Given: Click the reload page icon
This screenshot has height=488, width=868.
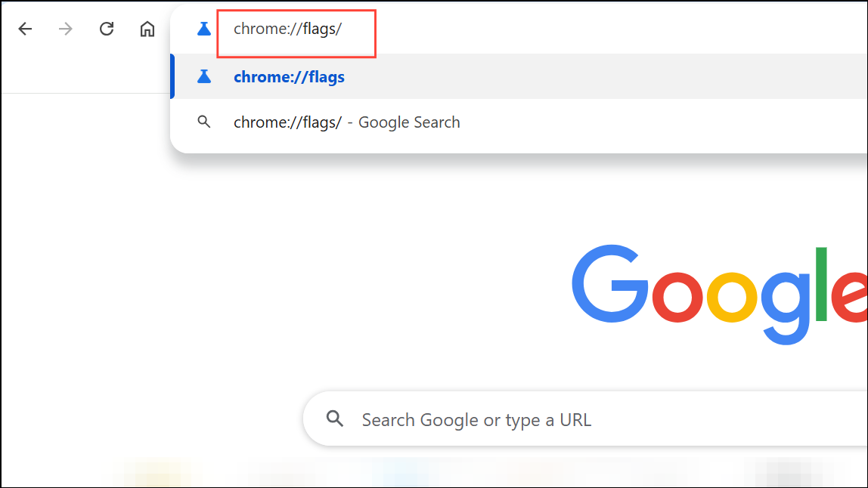Looking at the screenshot, I should point(107,29).
